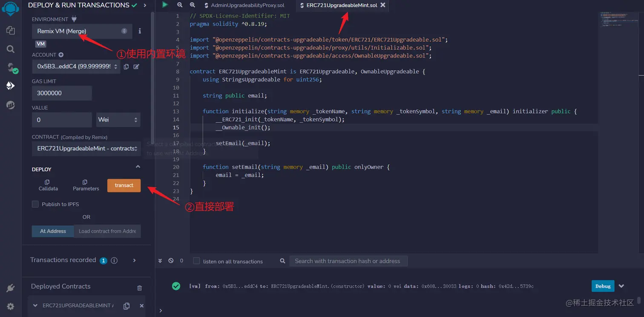Screen dimensions: 644x317
Task: Open the plugin manager plug icon
Action: pyautogui.click(x=11, y=288)
